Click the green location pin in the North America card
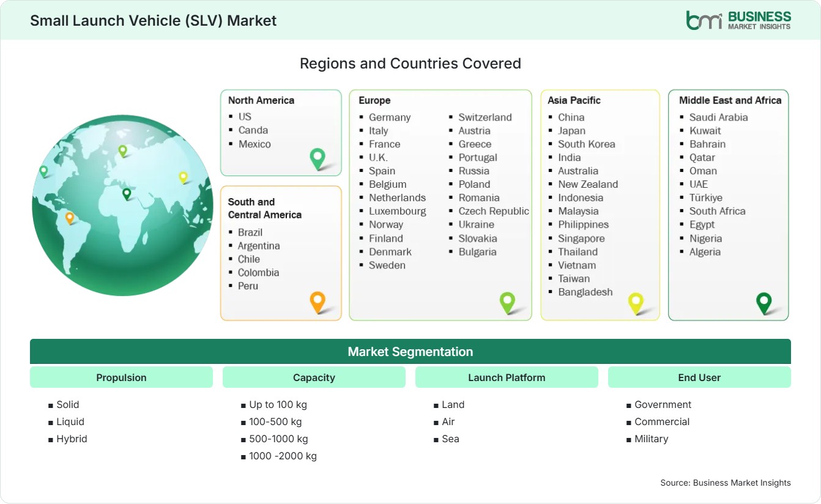821x504 pixels. click(318, 158)
